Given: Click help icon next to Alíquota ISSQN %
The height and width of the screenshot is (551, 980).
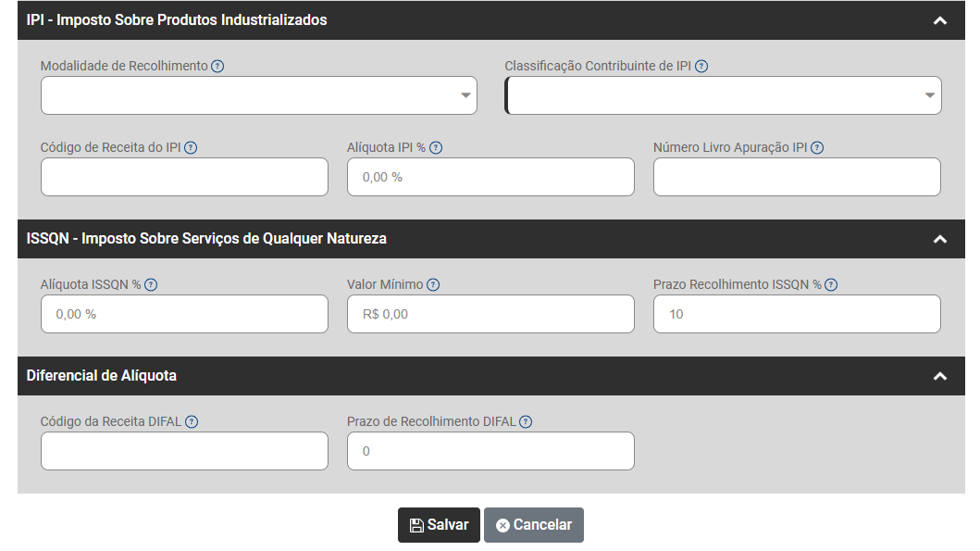Looking at the screenshot, I should click(x=151, y=285).
